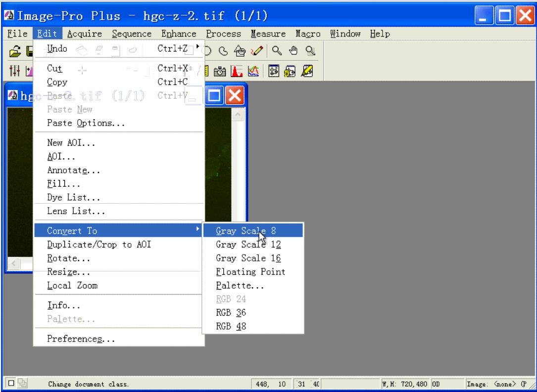This screenshot has height=392, width=537.
Task: Convert image to Gray Scale 8
Action: [x=253, y=230]
